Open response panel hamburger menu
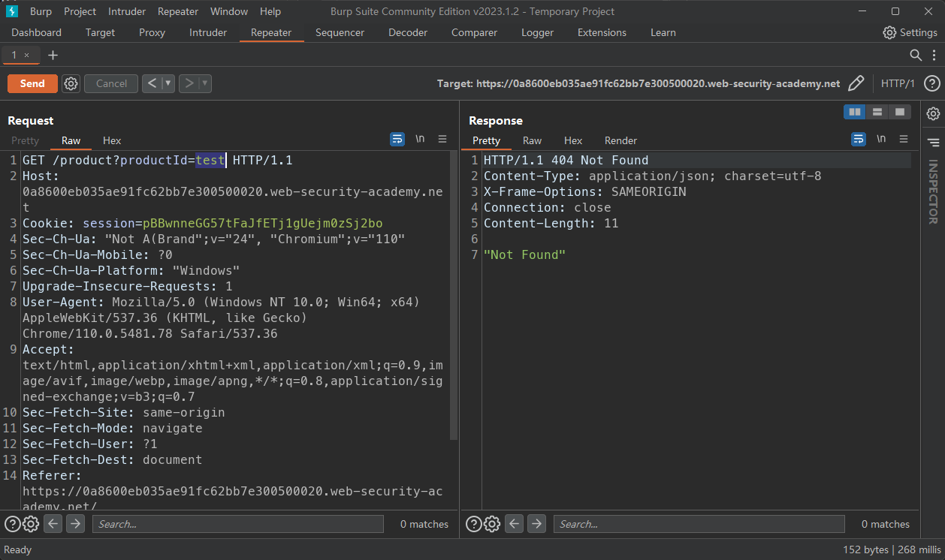Viewport: 945px width, 560px height. tap(904, 139)
